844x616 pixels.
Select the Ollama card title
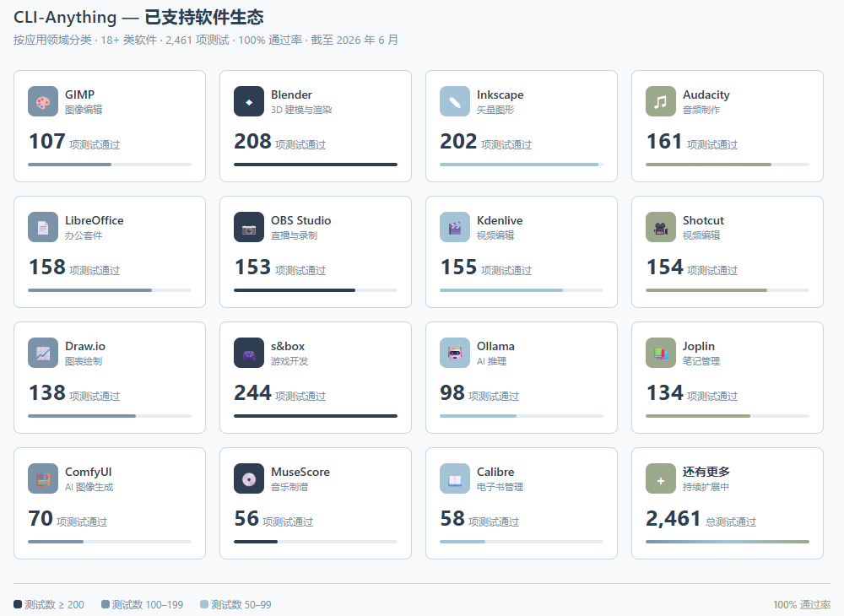click(x=495, y=347)
